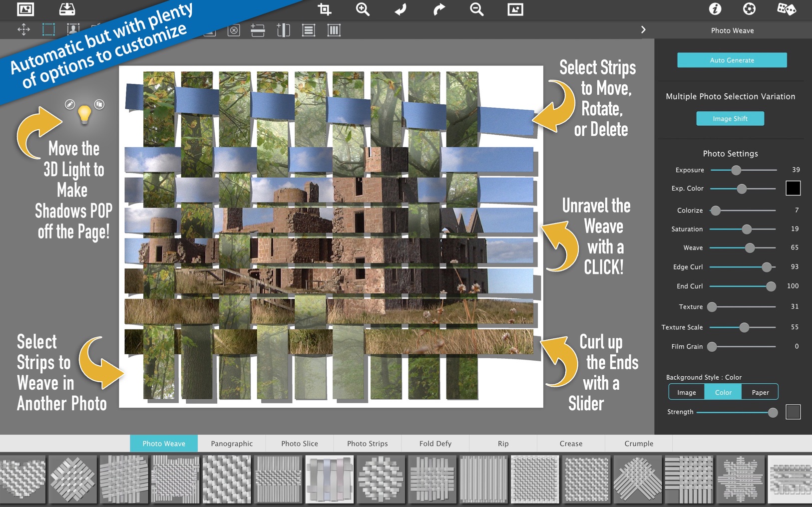Screen dimensions: 812x507
Task: Select the Crop tool
Action: [x=325, y=9]
